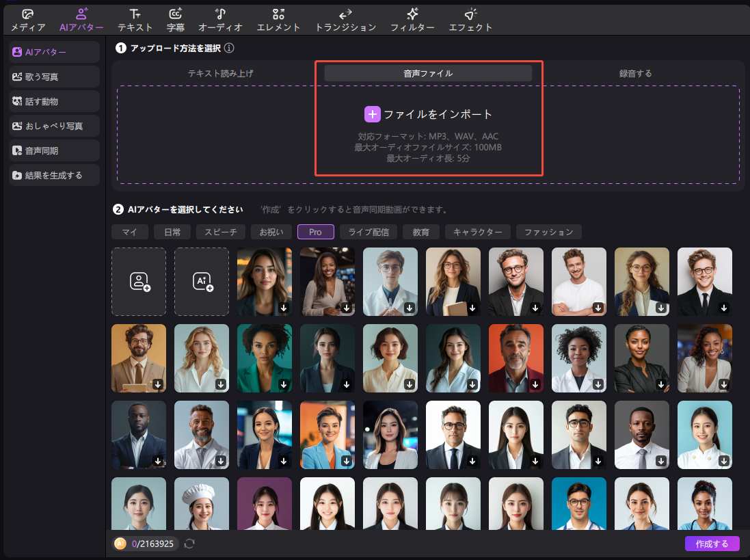Viewport: 750px width, 560px height.
Task: Click the add custom avatar photo tile
Action: point(139,282)
